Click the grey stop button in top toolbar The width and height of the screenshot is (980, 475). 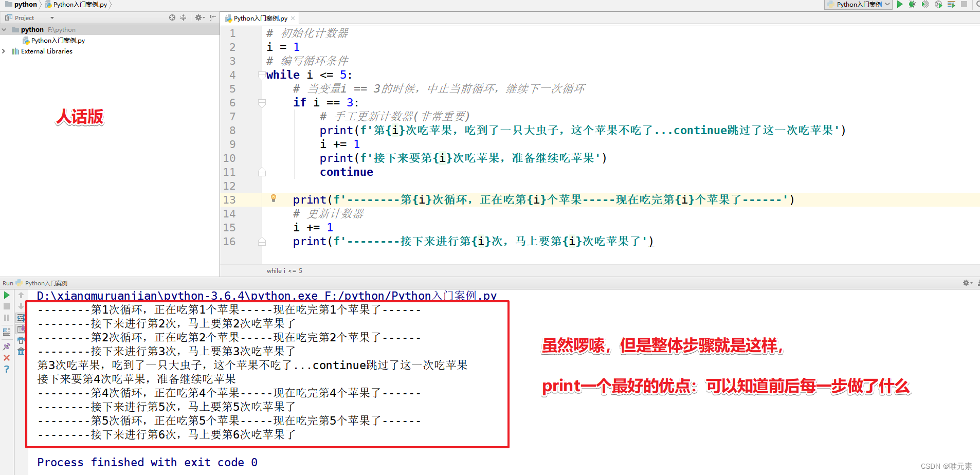click(x=964, y=4)
